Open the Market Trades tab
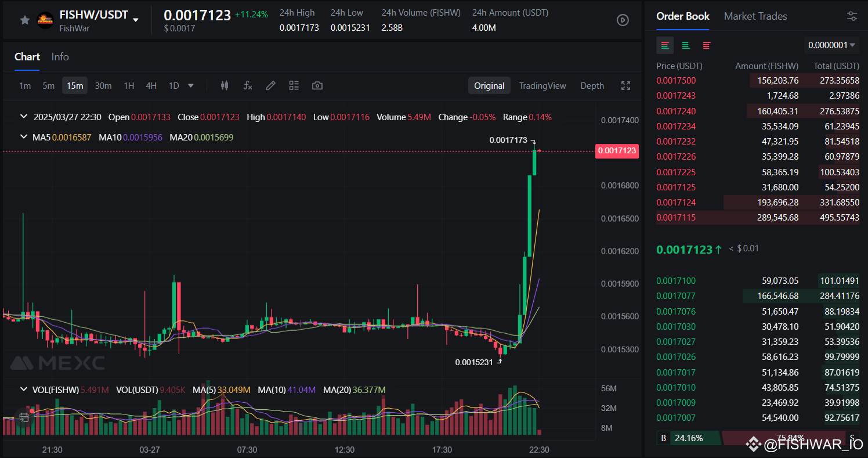 755,16
